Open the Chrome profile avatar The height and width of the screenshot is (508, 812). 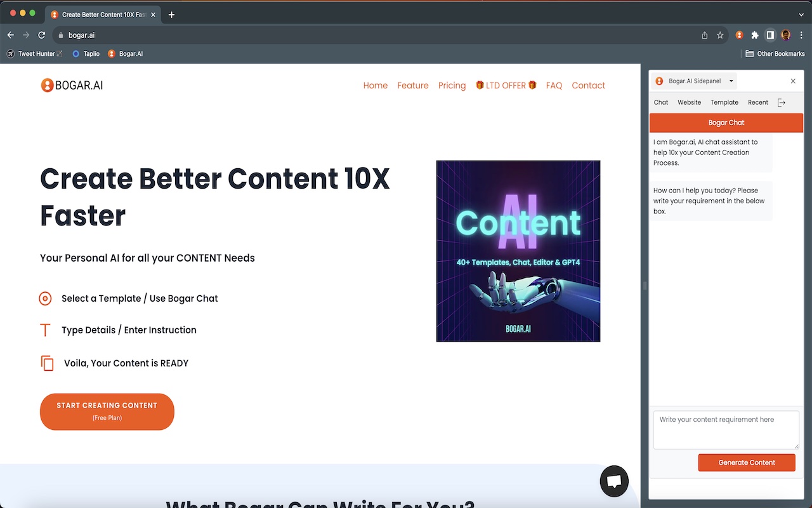[786, 36]
